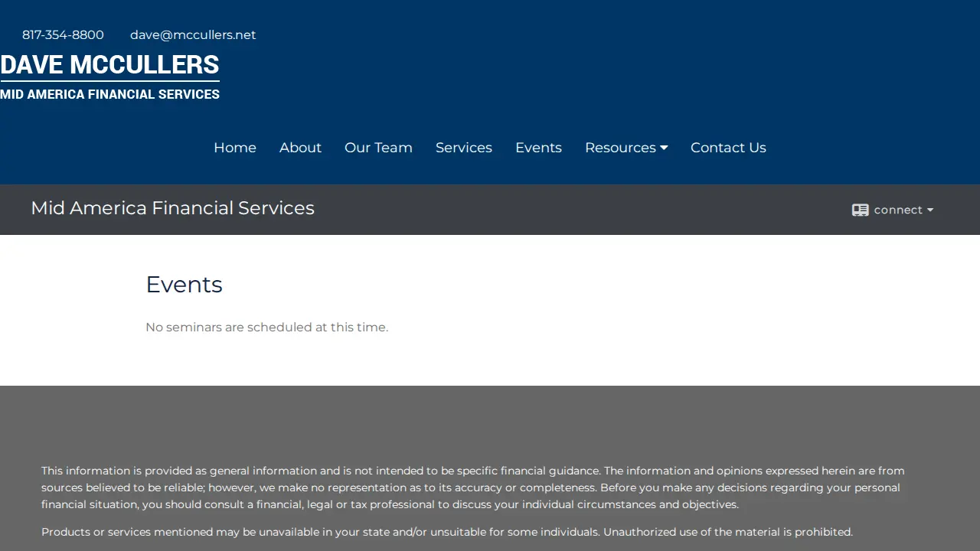Email dave@mccullers.net
The image size is (980, 551).
click(x=193, y=35)
